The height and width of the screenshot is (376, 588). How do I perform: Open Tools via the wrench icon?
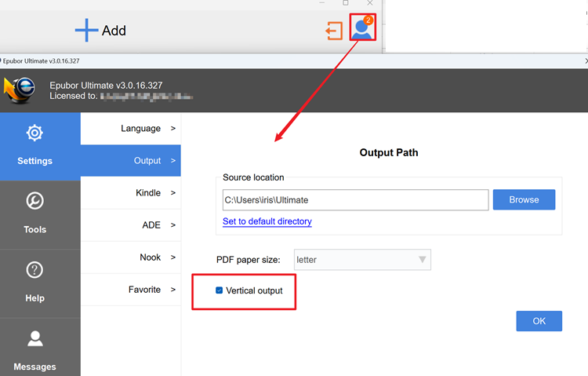(x=34, y=201)
